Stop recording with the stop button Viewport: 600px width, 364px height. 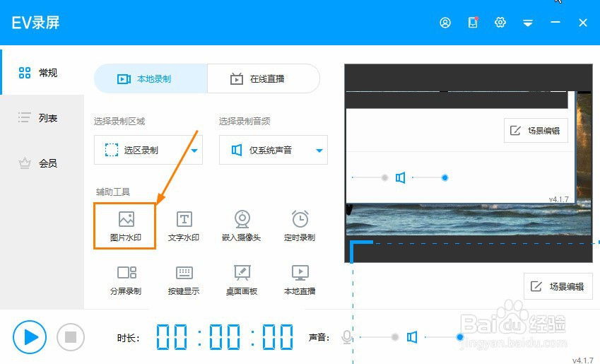[71, 337]
